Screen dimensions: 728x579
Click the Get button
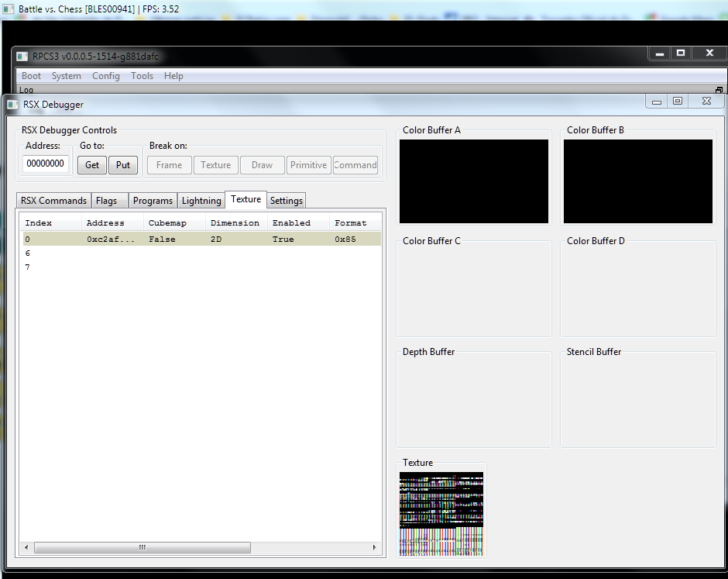[x=92, y=164]
